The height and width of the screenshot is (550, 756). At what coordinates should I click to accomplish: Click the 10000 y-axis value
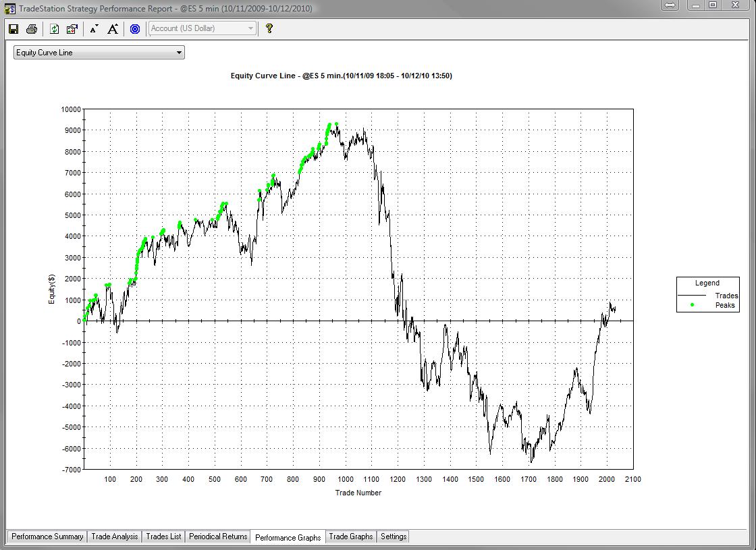(71, 109)
